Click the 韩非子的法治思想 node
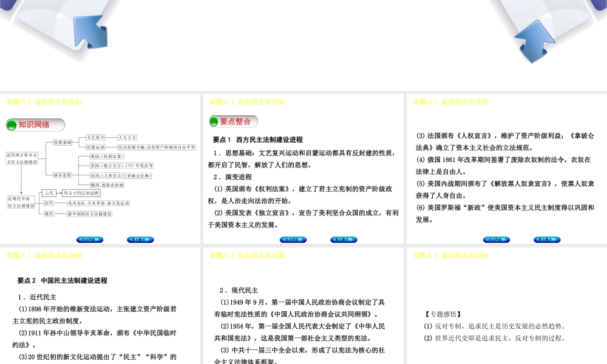 point(81,193)
